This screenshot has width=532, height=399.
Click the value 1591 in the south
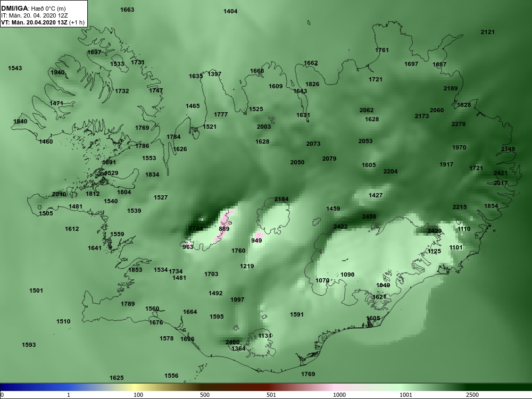point(296,314)
